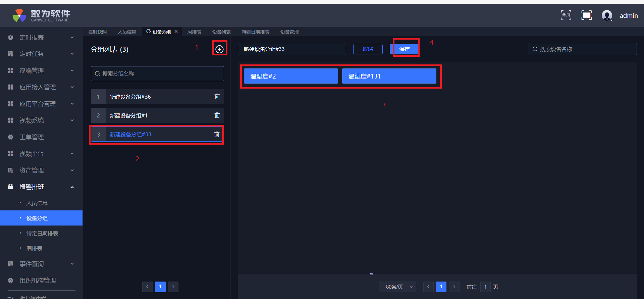Select the 温湿度#2 device
The width and height of the screenshot is (644, 299).
tap(291, 76)
